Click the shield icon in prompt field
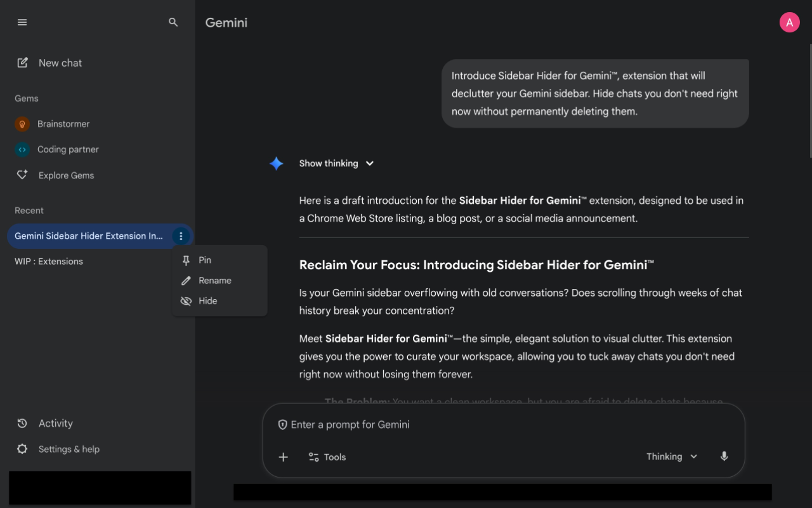Image resolution: width=812 pixels, height=508 pixels. 283,425
